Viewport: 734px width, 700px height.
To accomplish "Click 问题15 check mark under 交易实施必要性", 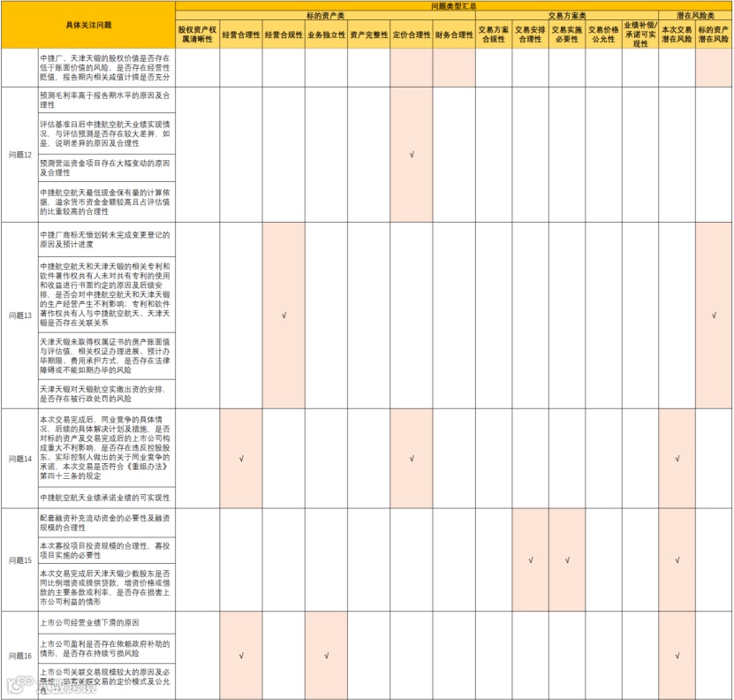I will (567, 559).
